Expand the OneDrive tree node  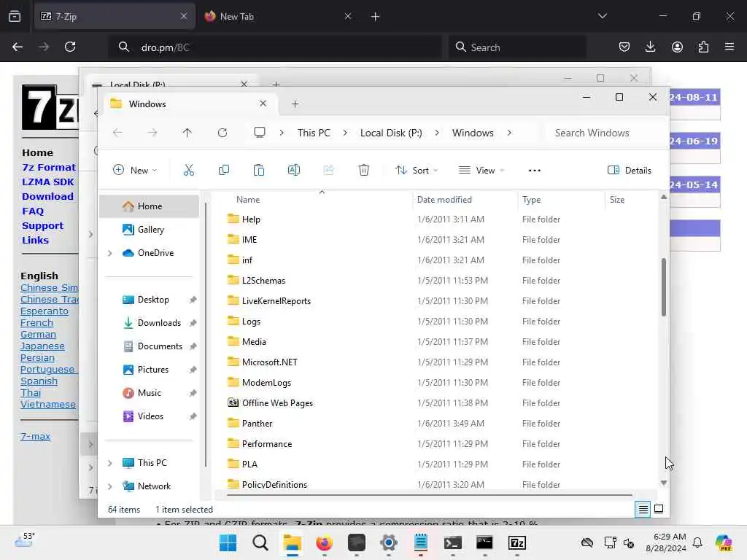point(110,253)
